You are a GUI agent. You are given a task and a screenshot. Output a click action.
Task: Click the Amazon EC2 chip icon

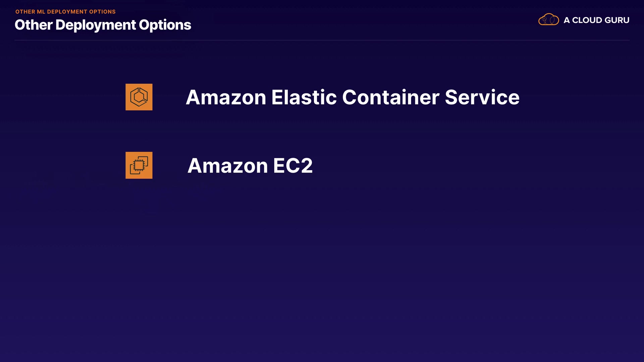(139, 165)
